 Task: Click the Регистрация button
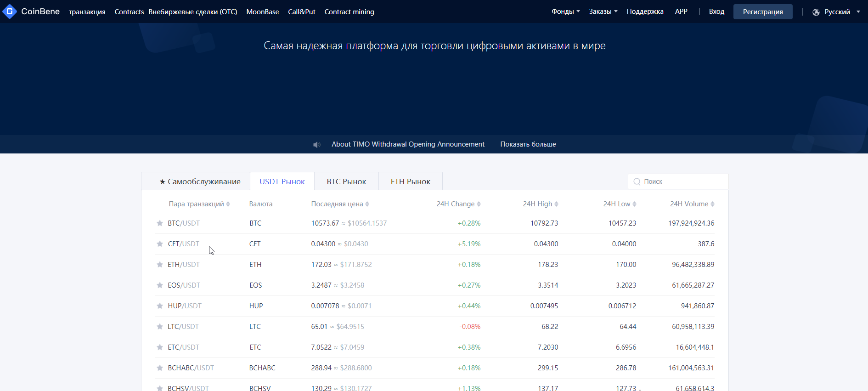[x=763, y=12]
